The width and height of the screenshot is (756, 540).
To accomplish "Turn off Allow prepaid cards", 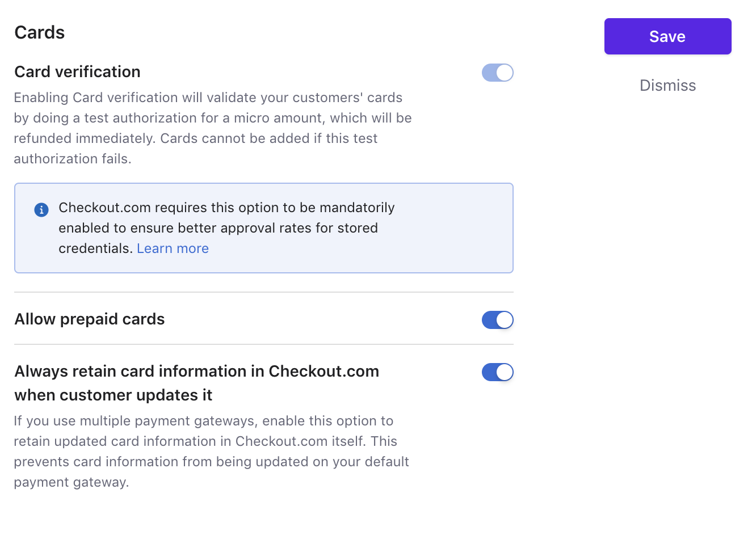I will pyautogui.click(x=498, y=320).
